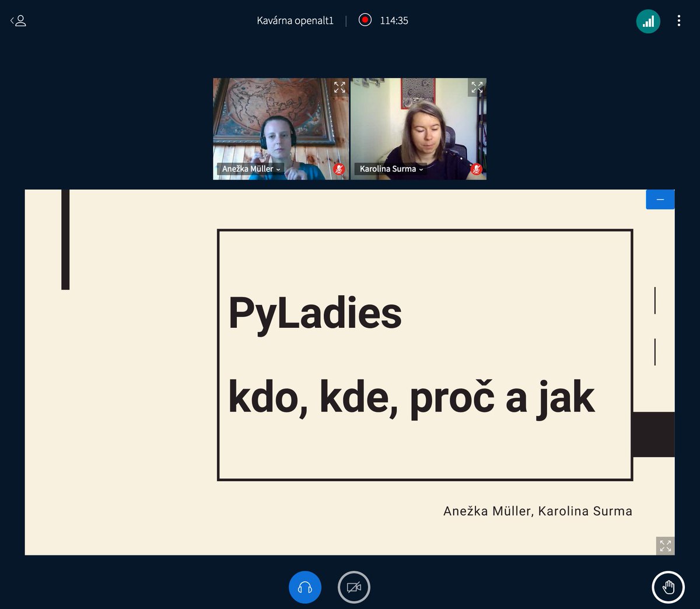Enable webcam sharing with the camera button
This screenshot has width=700, height=609.
(x=353, y=587)
